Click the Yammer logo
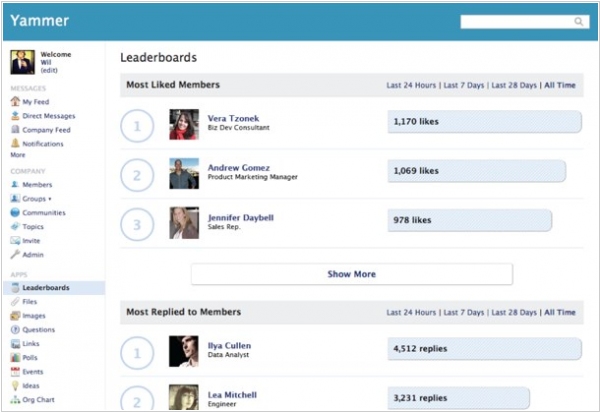This screenshot has width=600, height=412. point(39,21)
